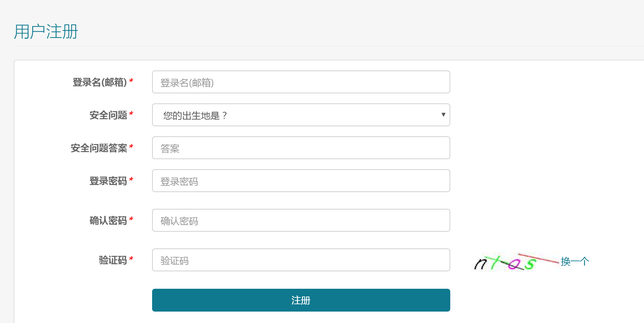Open the 安全问题 security question dropdown
This screenshot has width=644, height=323.
[x=301, y=115]
